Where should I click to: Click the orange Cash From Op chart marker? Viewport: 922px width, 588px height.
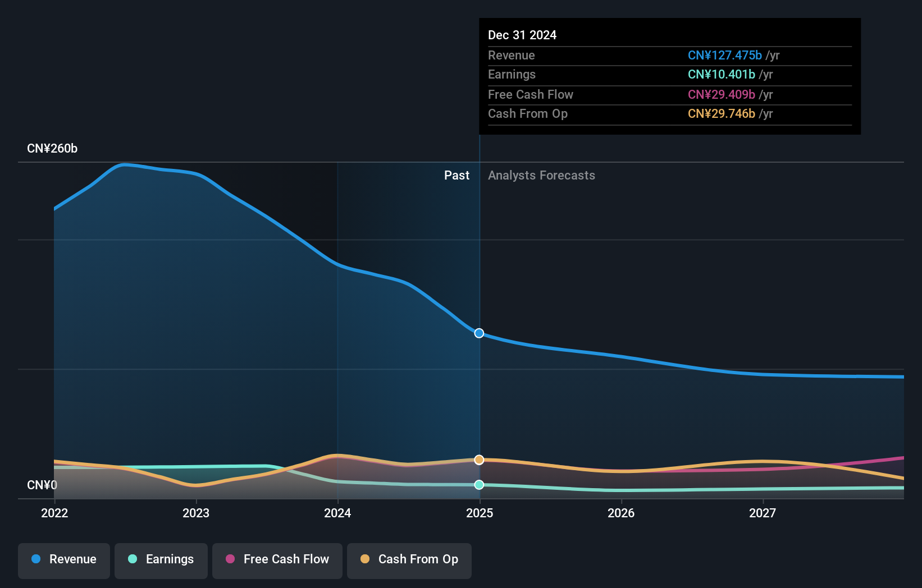point(478,460)
